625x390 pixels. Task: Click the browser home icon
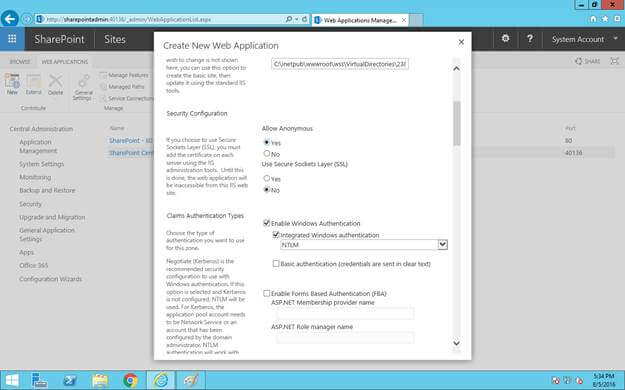coord(593,19)
